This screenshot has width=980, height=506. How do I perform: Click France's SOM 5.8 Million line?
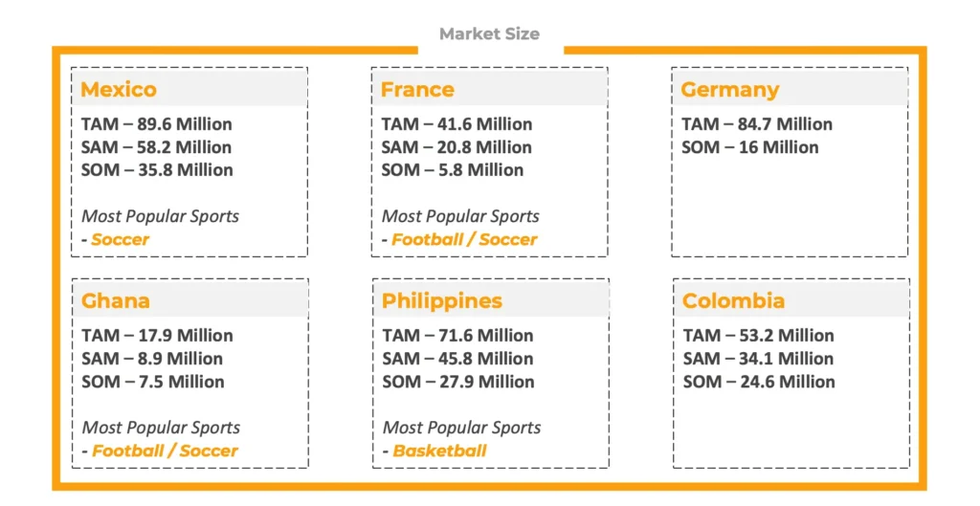point(453,170)
